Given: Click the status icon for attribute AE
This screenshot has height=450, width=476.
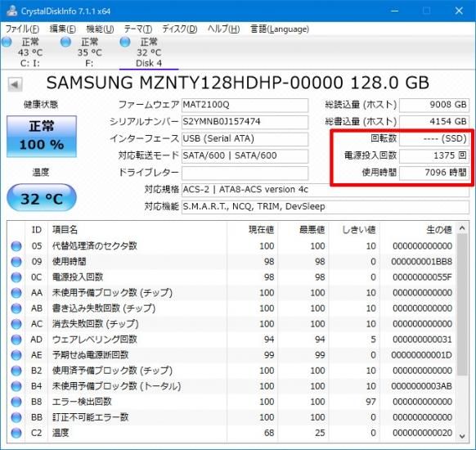Looking at the screenshot, I should [x=16, y=355].
